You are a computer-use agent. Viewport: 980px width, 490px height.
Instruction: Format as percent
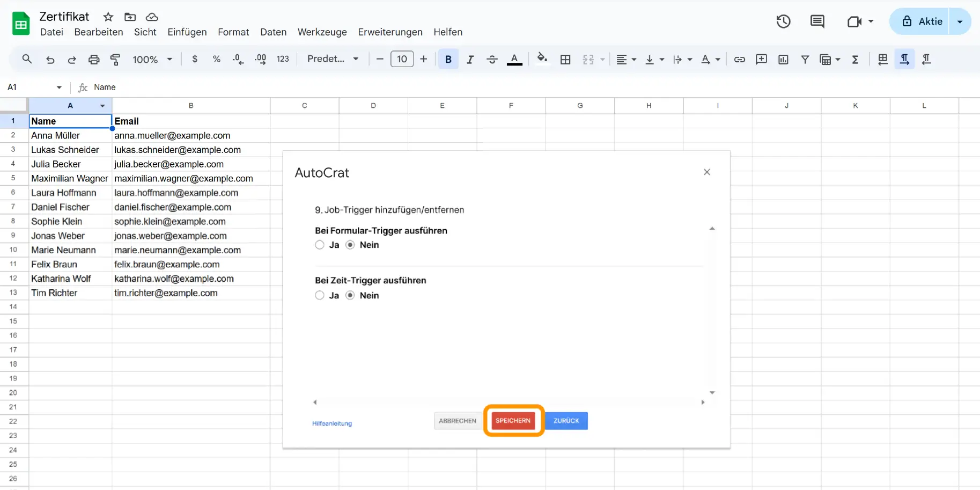click(x=217, y=59)
